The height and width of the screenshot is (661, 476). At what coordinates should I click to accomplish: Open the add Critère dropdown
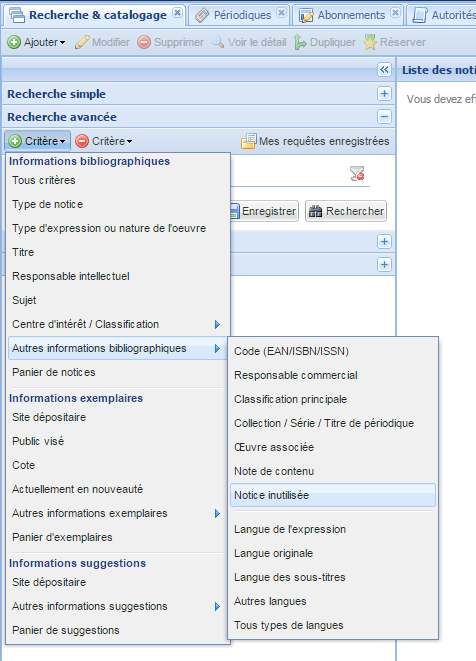pyautogui.click(x=38, y=141)
